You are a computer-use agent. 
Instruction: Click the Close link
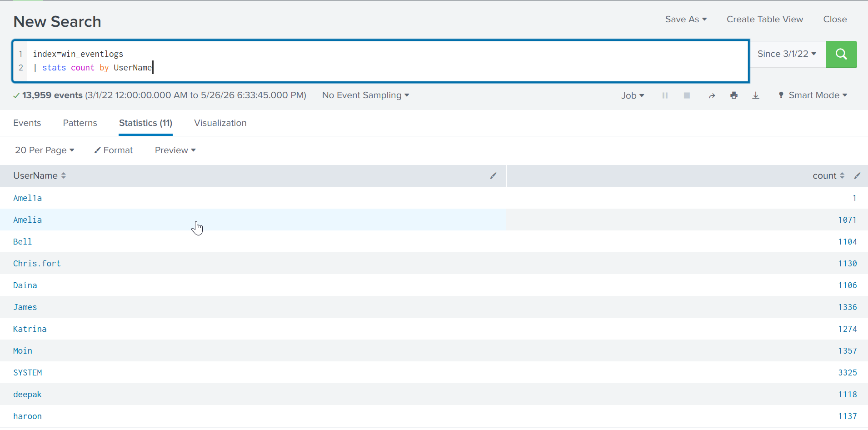tap(835, 19)
